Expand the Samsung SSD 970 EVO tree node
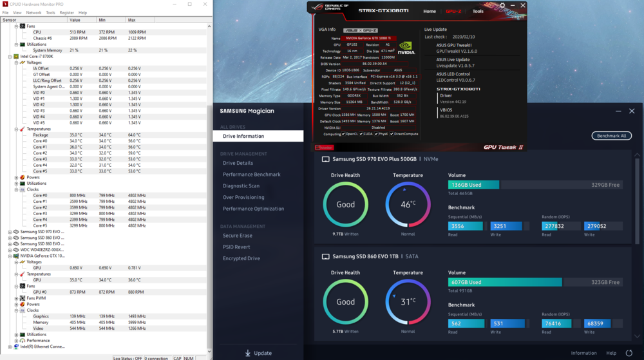Screen dimensions: 644x360 click(9, 232)
